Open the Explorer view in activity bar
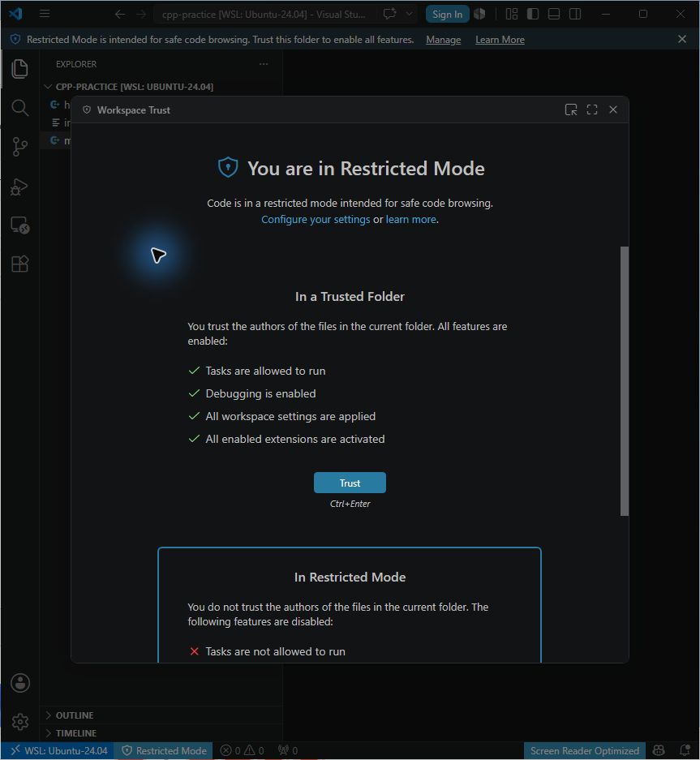Screen dimensions: 700x760 point(19,69)
